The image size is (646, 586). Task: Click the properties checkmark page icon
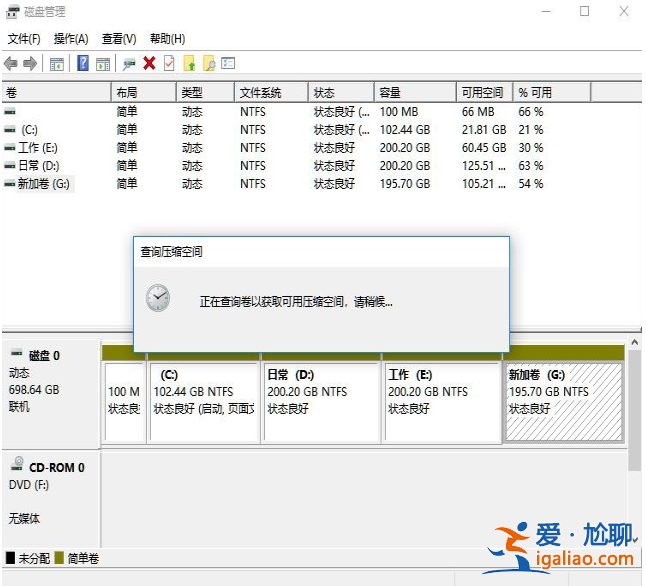[169, 63]
